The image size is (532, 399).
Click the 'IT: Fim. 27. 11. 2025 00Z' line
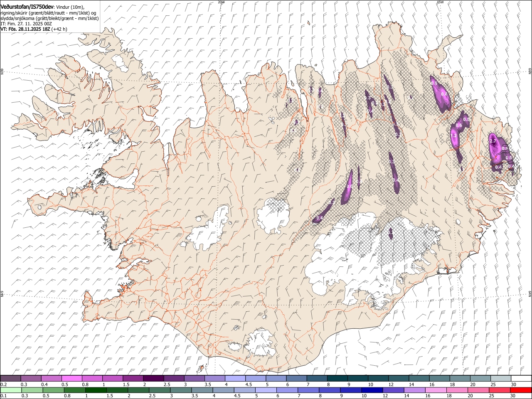[x=26, y=24]
